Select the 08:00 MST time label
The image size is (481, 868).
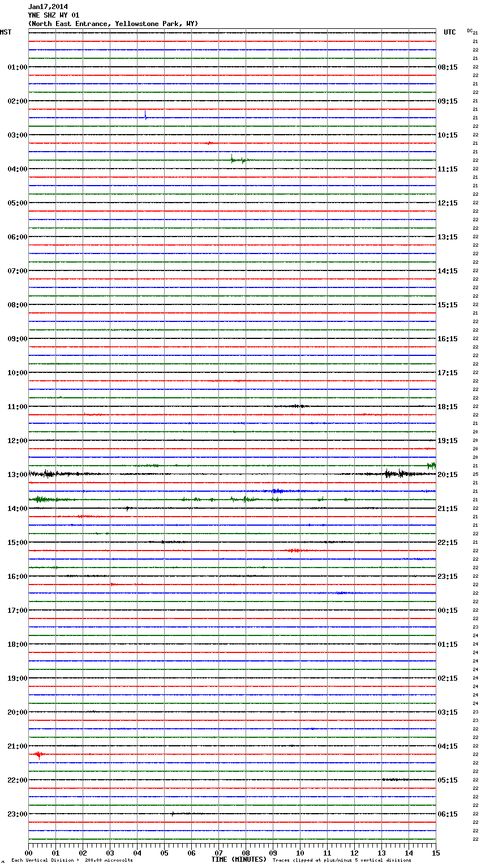17,305
